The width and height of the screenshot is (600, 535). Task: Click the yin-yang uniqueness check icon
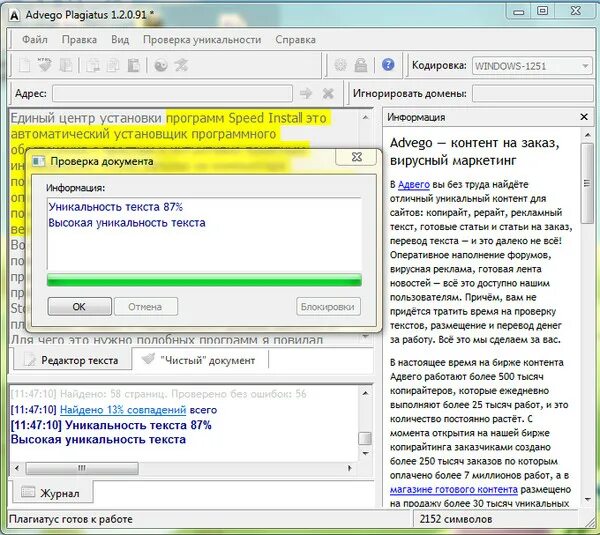pyautogui.click(x=161, y=65)
